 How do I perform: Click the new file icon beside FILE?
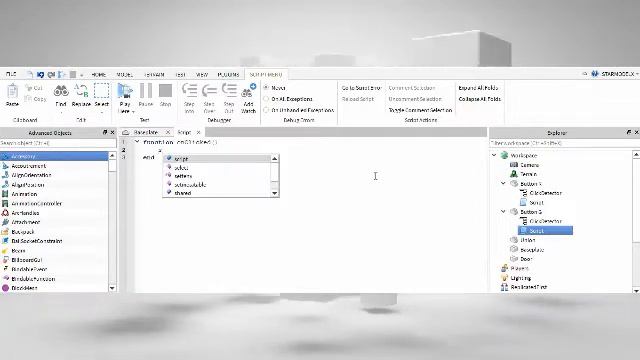point(30,75)
